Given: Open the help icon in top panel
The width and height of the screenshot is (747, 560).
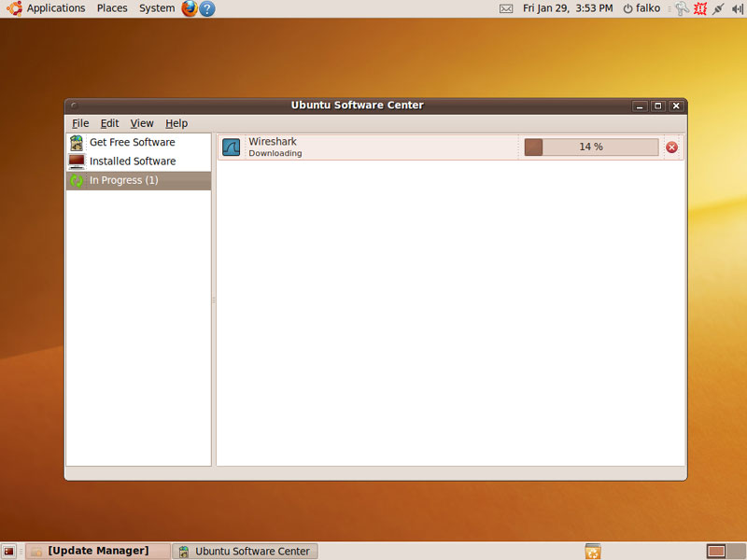Looking at the screenshot, I should 207,8.
